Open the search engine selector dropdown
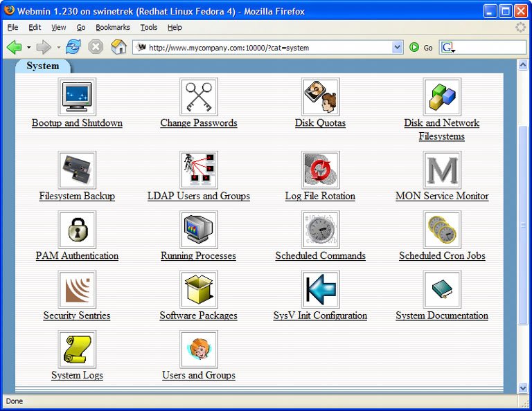532x411 pixels. (x=448, y=48)
